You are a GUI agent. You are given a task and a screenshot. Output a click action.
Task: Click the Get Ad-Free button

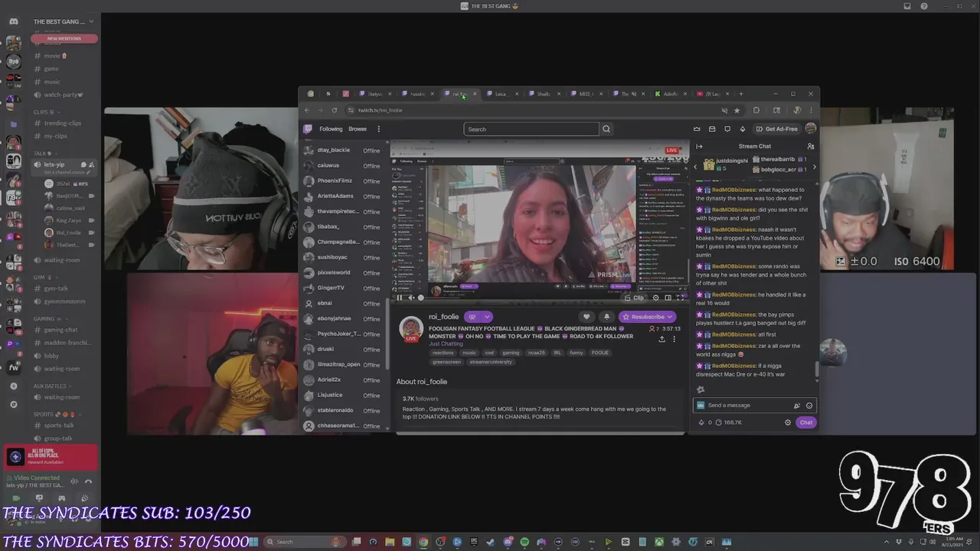tap(776, 129)
